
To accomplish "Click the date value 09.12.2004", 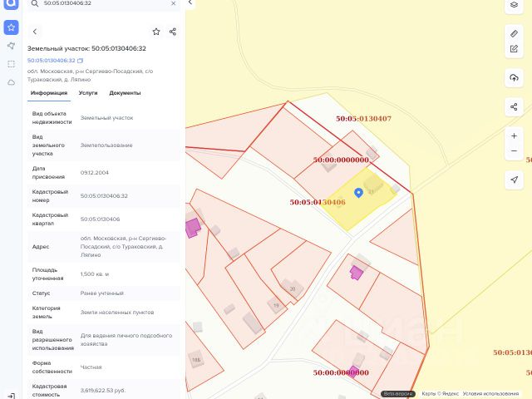I will click(x=95, y=173).
